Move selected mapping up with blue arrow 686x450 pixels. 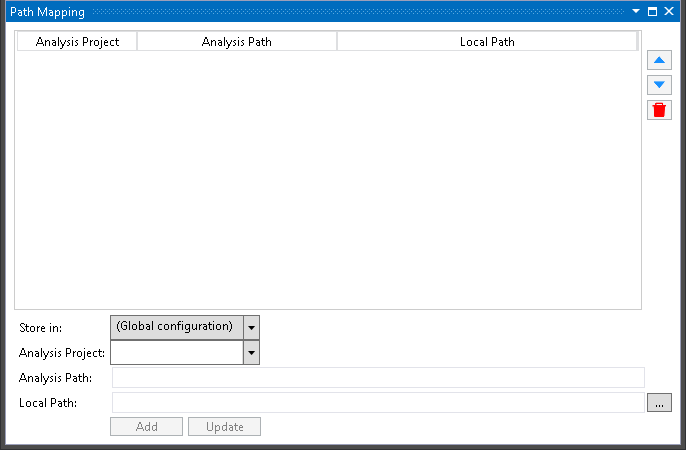tap(659, 60)
